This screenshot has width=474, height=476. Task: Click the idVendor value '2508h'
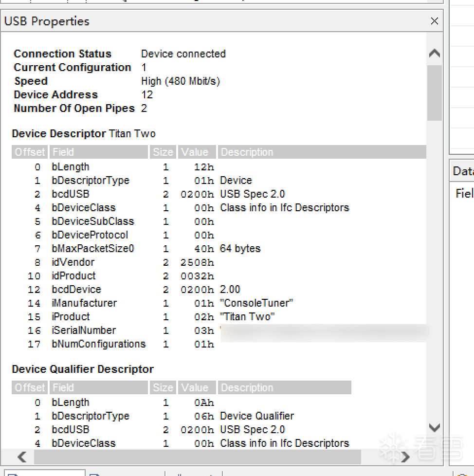pyautogui.click(x=197, y=262)
